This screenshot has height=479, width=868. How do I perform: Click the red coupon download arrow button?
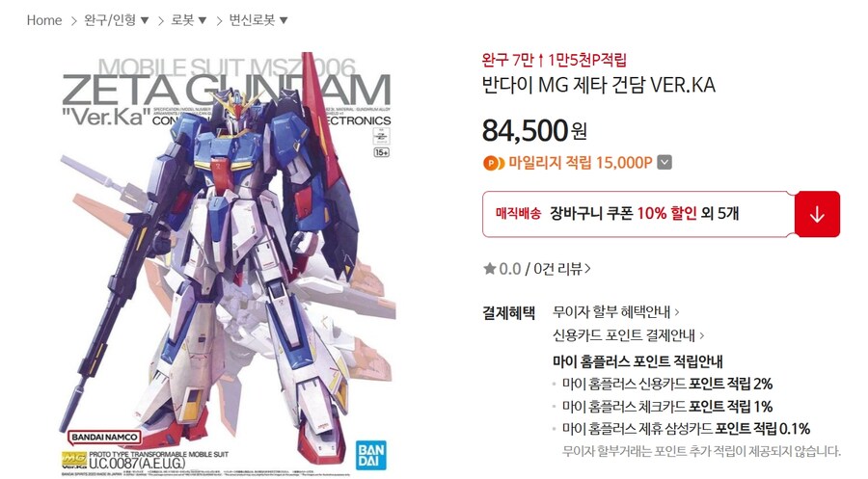(817, 215)
